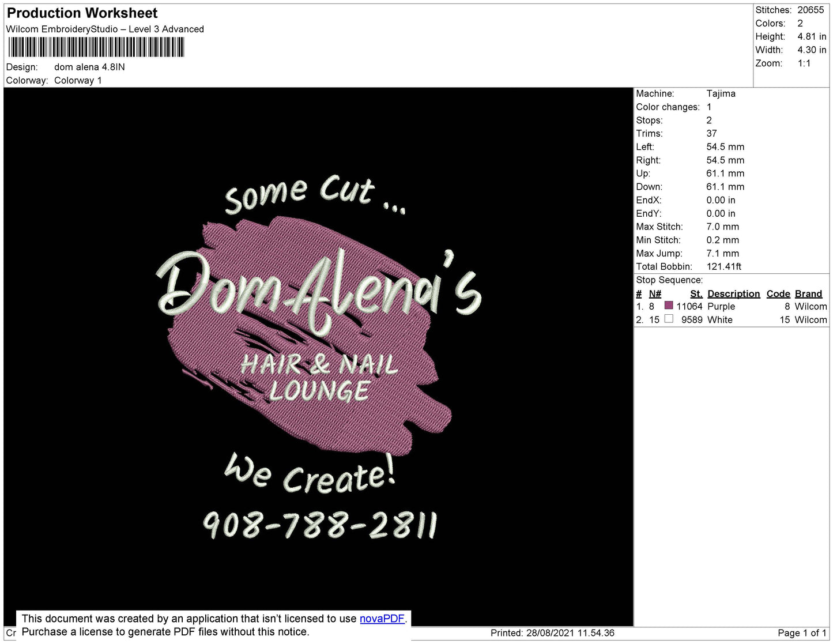Click the Colors value 2

(800, 24)
